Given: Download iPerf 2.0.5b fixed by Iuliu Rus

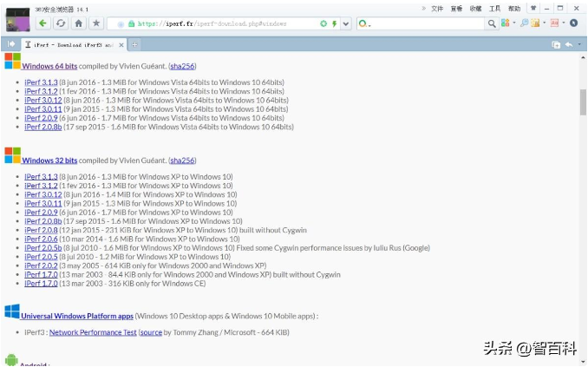Looking at the screenshot, I should click(x=43, y=247).
